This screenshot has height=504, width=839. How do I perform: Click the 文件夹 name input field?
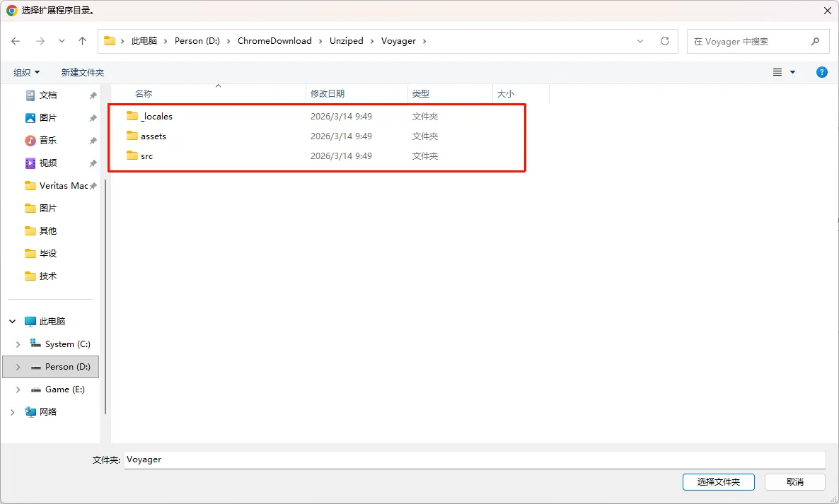(x=474, y=459)
